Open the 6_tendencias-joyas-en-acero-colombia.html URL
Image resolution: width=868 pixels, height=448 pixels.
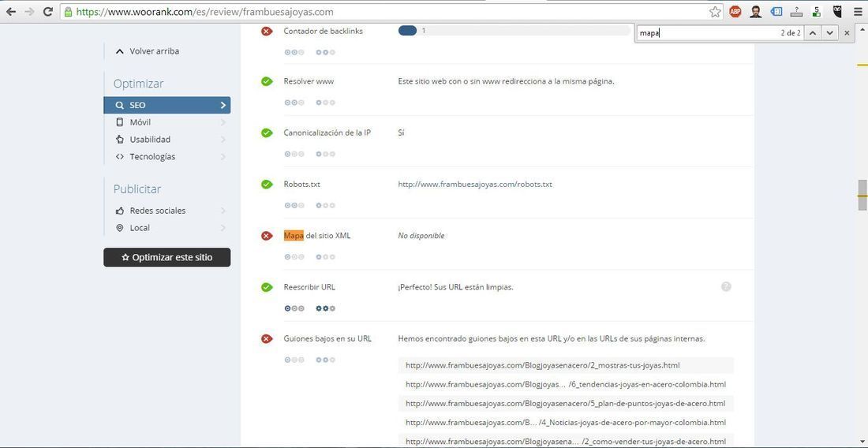point(566,384)
